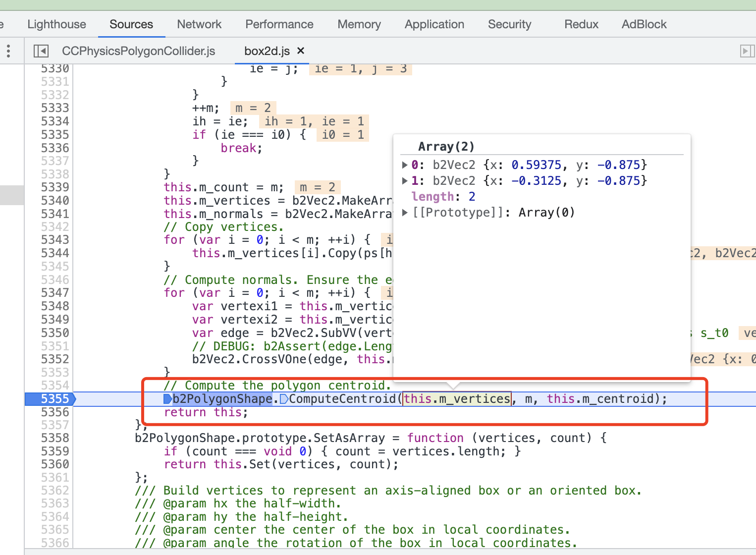The height and width of the screenshot is (555, 756).
Task: Select the box2d.js file tab
Action: [267, 51]
